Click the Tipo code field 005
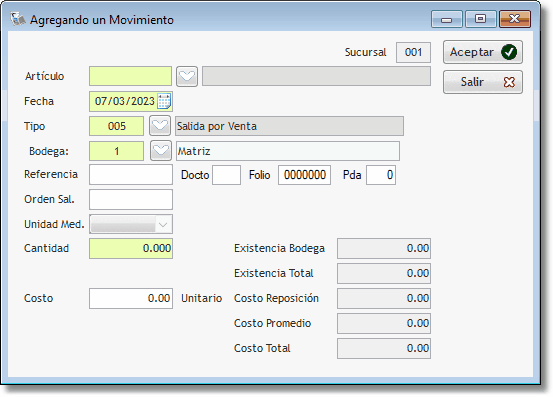The height and width of the screenshot is (397, 553). click(116, 126)
